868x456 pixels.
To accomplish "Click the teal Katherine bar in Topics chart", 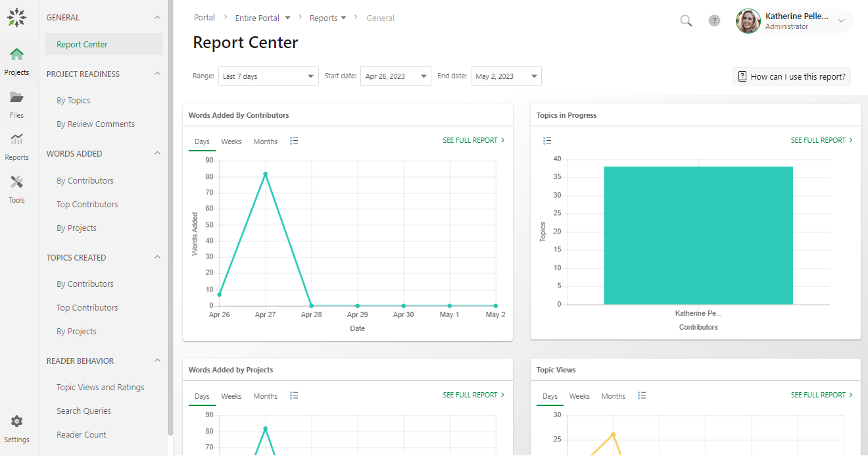I will (x=698, y=235).
